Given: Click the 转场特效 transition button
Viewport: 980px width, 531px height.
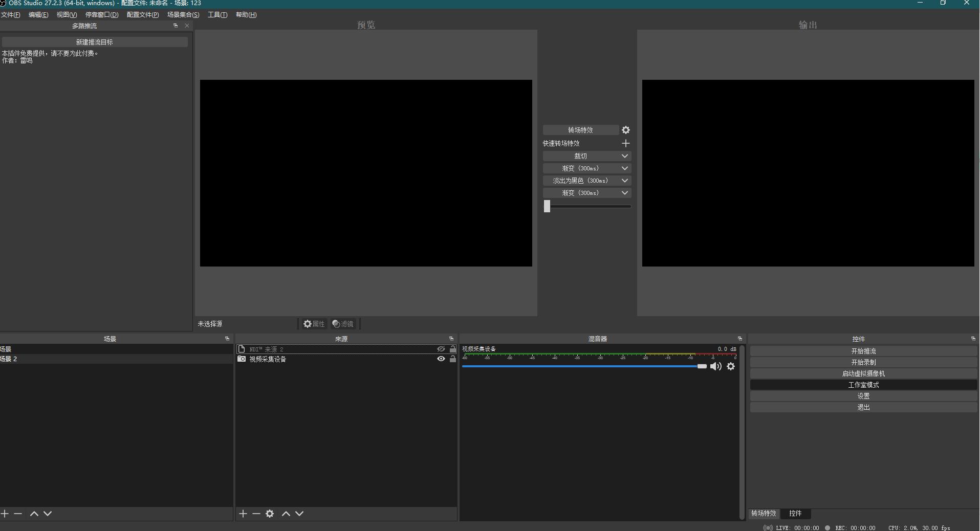Looking at the screenshot, I should pyautogui.click(x=581, y=130).
